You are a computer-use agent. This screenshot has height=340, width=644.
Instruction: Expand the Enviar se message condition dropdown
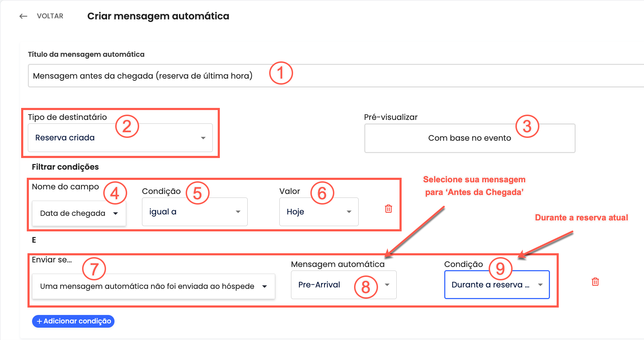tap(154, 286)
